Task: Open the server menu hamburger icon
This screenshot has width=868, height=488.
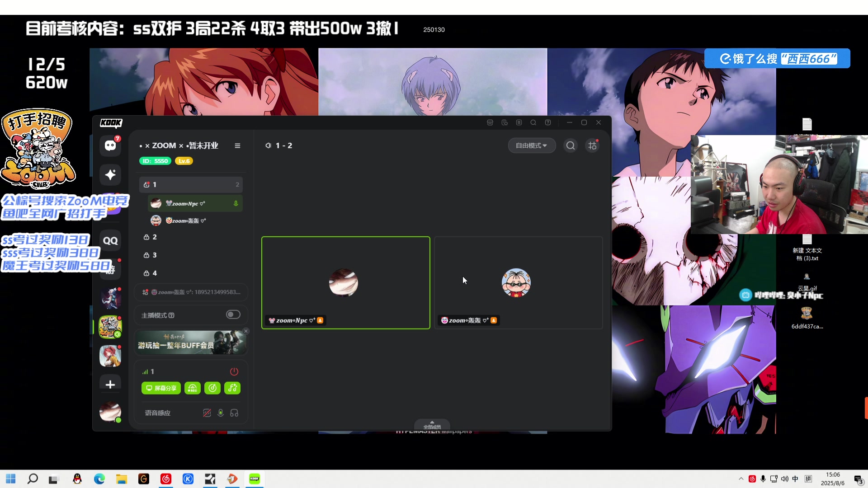Action: (x=237, y=145)
